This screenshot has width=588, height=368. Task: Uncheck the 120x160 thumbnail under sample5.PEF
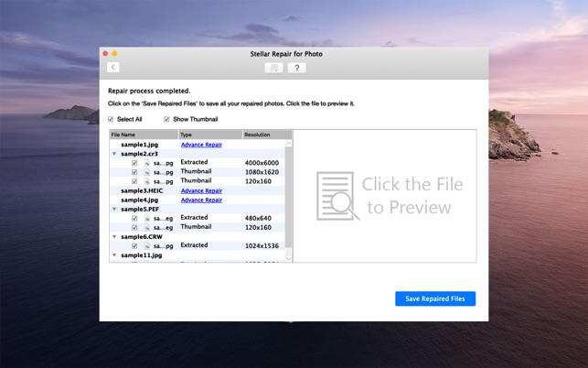click(x=134, y=228)
